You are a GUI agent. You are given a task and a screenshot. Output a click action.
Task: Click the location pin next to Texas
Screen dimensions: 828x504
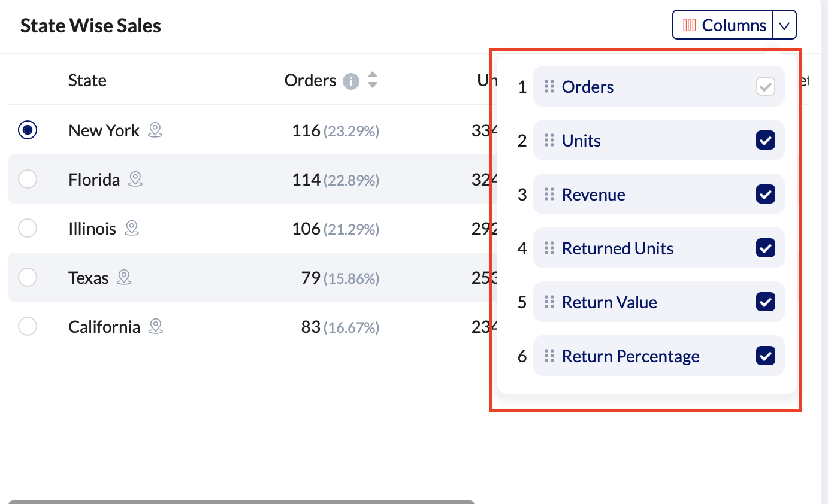click(x=124, y=277)
